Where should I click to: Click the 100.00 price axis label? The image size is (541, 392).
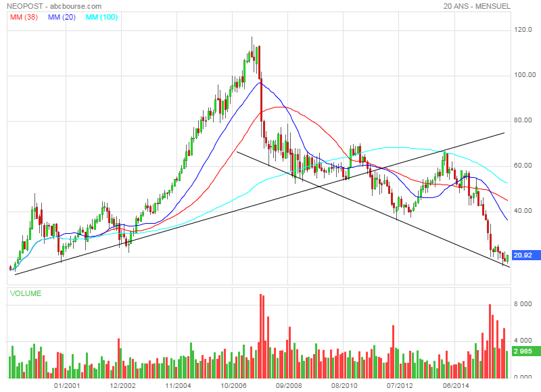point(525,75)
